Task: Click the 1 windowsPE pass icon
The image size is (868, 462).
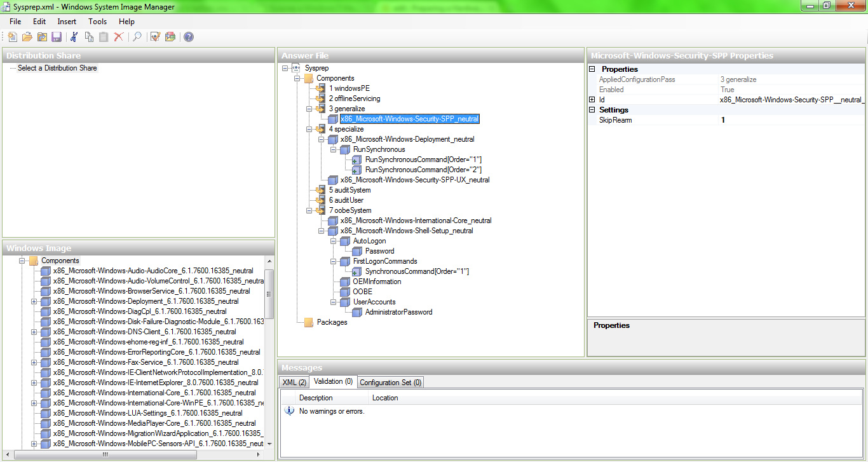Action: click(x=321, y=88)
